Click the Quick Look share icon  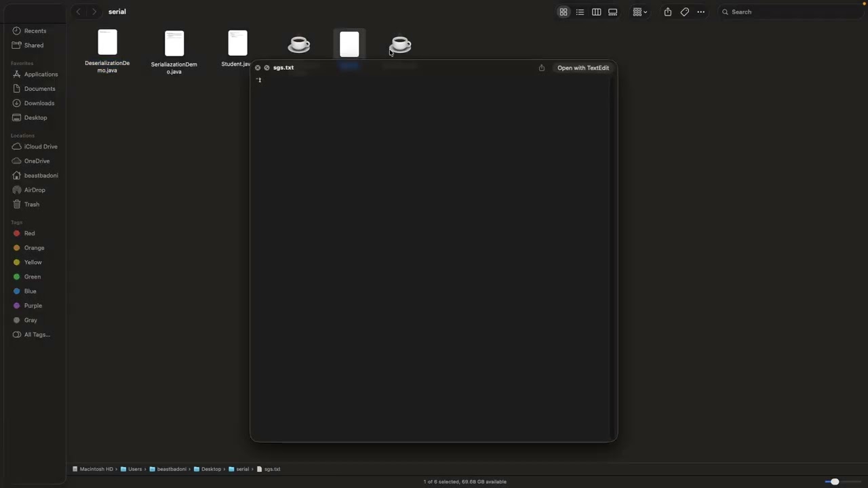pos(542,68)
